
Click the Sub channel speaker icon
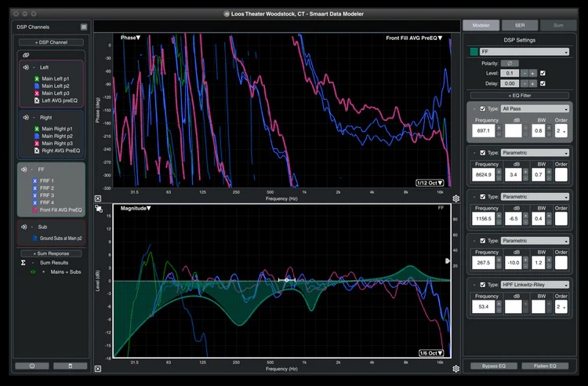[25, 226]
